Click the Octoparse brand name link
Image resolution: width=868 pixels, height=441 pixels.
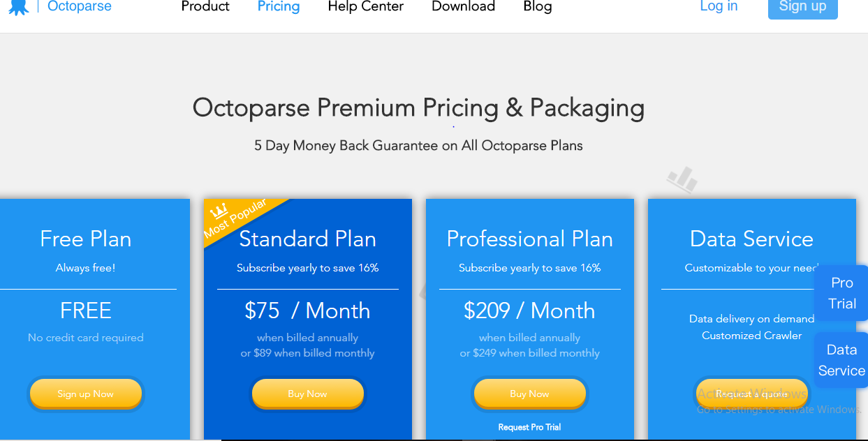79,6
